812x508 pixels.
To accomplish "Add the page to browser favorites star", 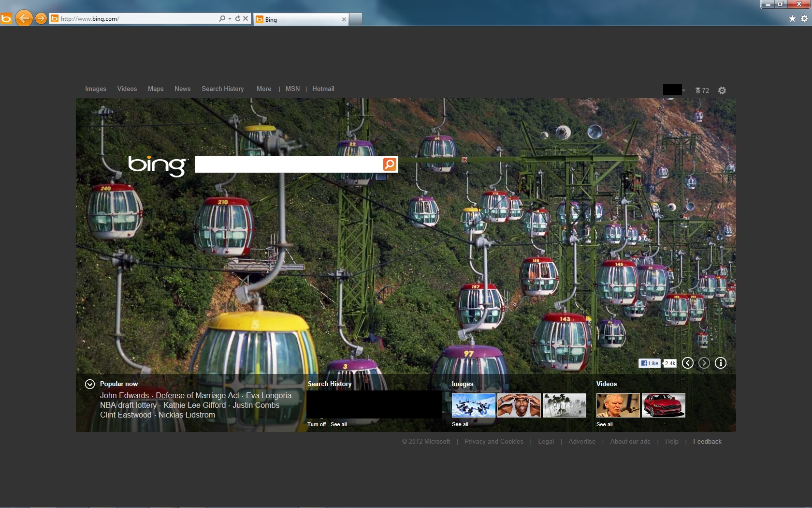I will click(792, 19).
